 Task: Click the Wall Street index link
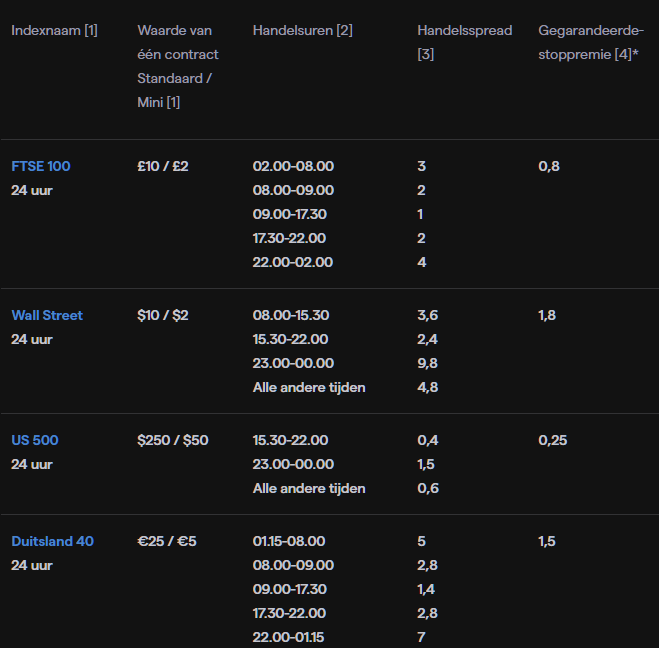[x=47, y=315]
